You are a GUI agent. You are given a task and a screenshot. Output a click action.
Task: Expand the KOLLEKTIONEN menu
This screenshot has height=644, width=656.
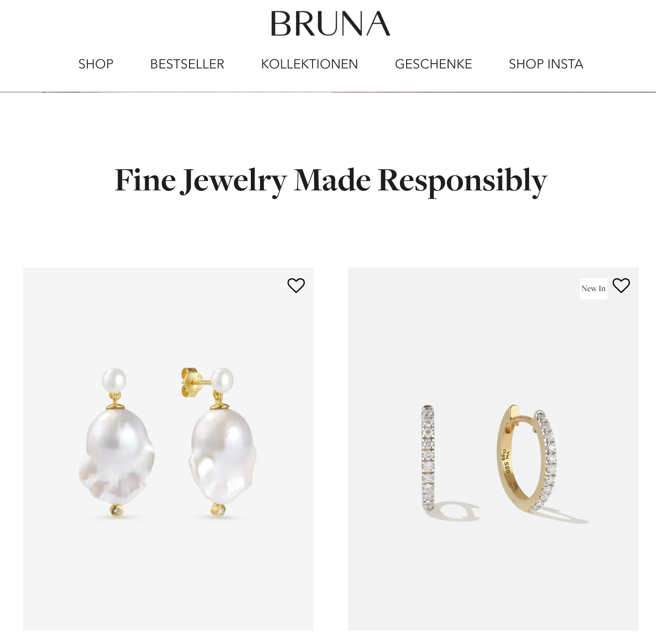(310, 64)
